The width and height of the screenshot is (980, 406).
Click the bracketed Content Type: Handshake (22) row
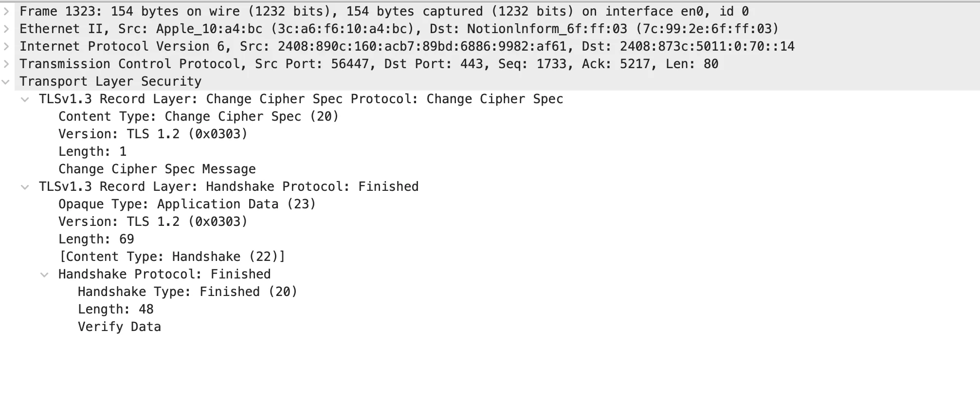(x=171, y=257)
